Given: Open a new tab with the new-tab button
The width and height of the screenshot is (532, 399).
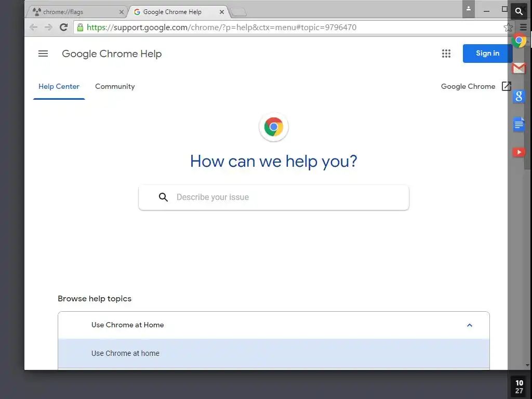Looking at the screenshot, I should (x=238, y=12).
